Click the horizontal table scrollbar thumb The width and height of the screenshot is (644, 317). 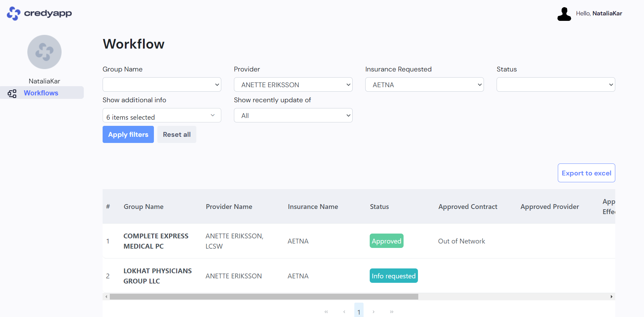point(264,296)
